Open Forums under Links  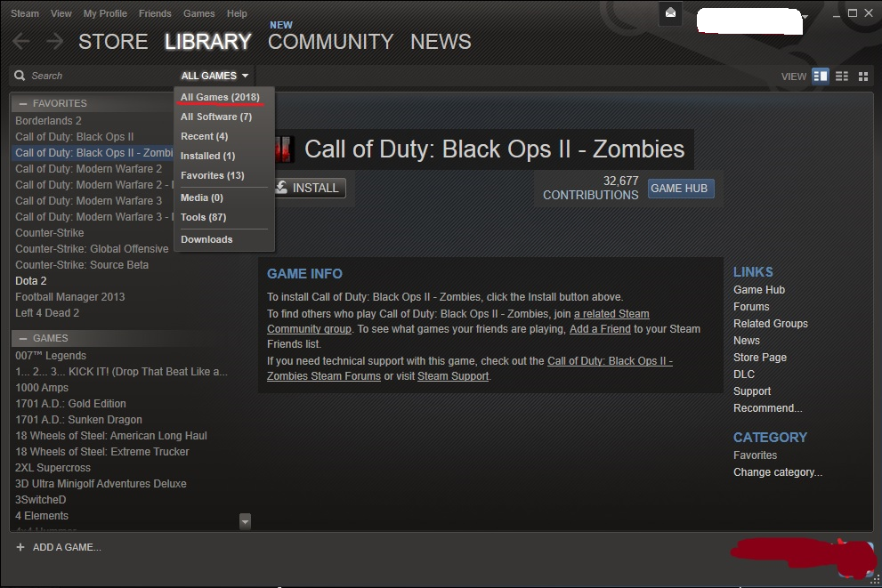pos(751,306)
